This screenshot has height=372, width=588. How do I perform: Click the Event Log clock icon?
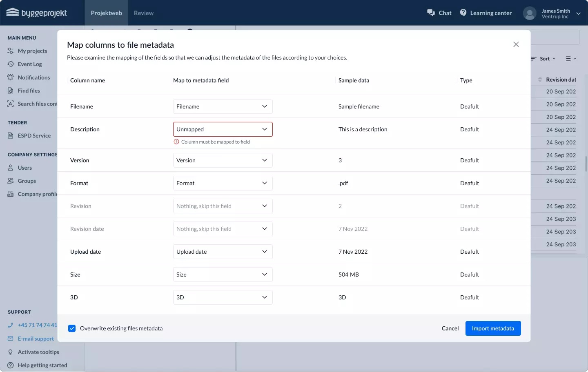(11, 64)
